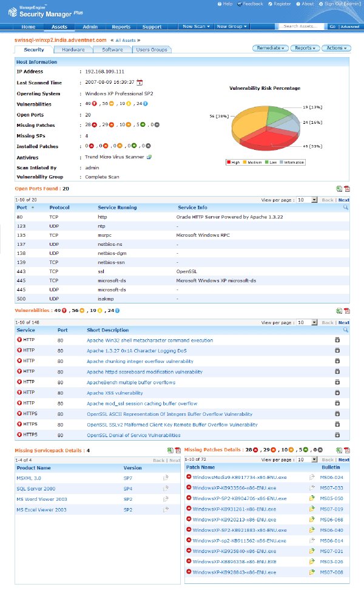The width and height of the screenshot is (364, 590).
Task: Click the Help icon link in header
Action: coord(225,4)
